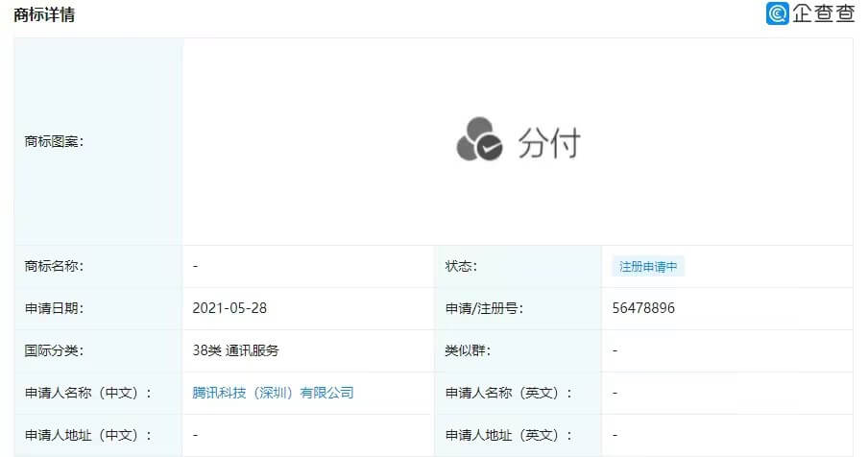Click the 申请人地址（英文） label

508,436
